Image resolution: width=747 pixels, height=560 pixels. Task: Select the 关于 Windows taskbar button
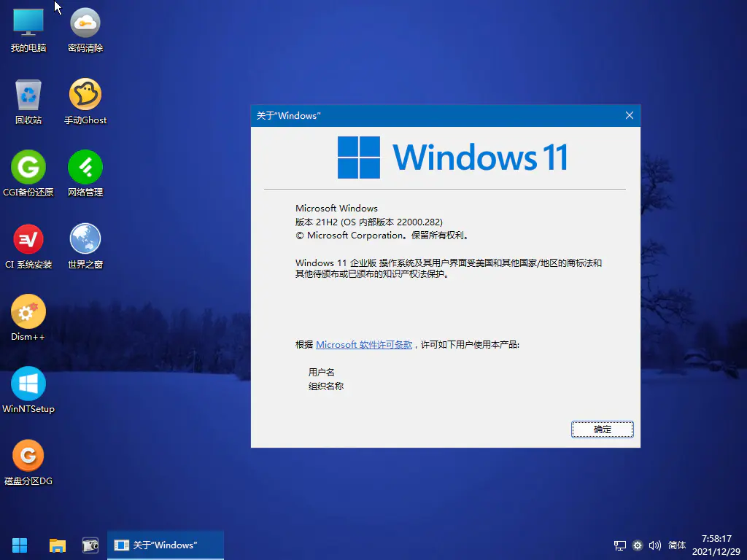[x=166, y=545]
